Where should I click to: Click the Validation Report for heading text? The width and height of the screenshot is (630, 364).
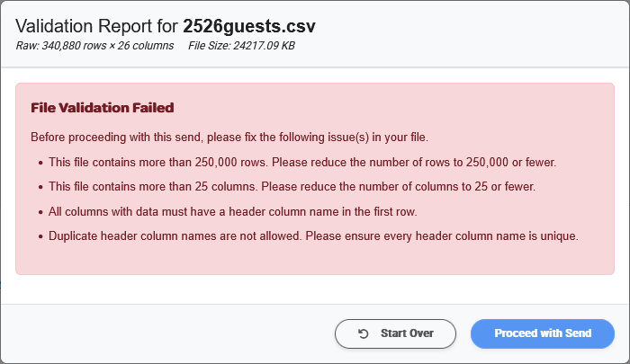[98, 26]
